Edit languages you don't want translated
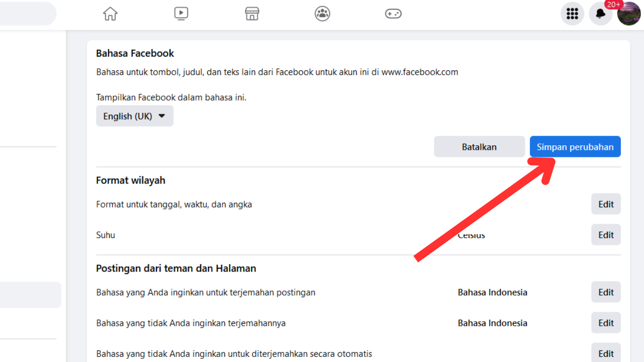644x362 pixels. (606, 323)
